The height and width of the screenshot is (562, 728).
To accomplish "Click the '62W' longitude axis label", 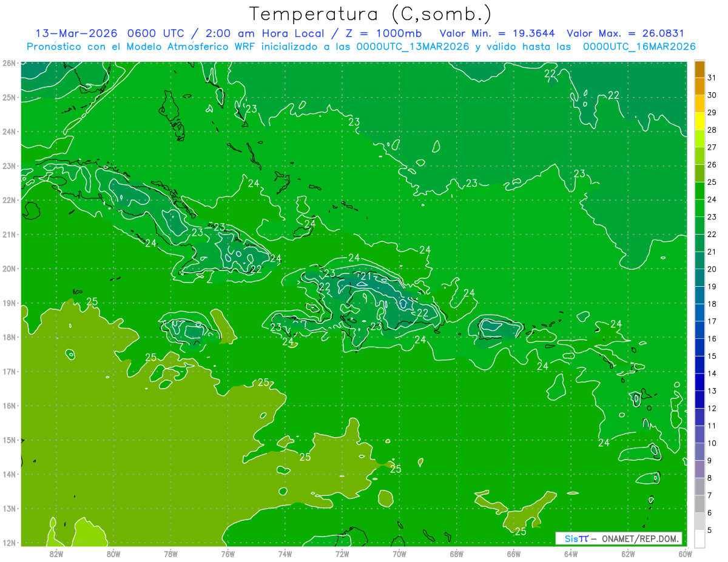I will coord(628,554).
